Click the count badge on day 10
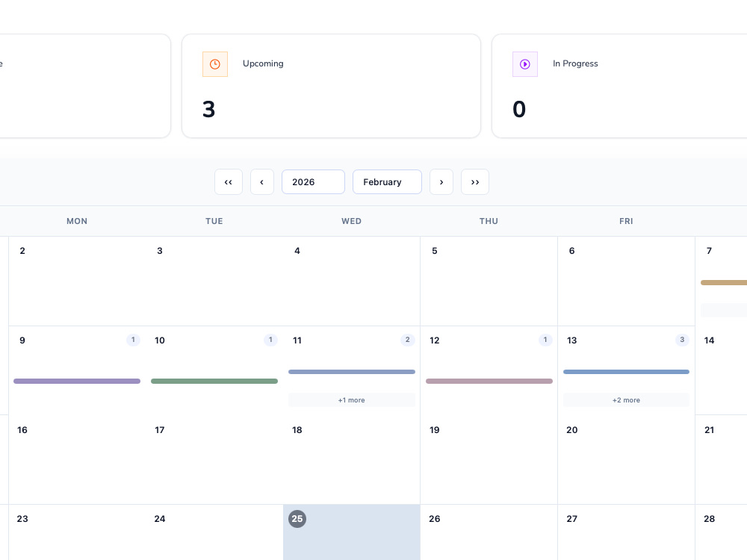Screen dimensions: 747x560 (270, 340)
